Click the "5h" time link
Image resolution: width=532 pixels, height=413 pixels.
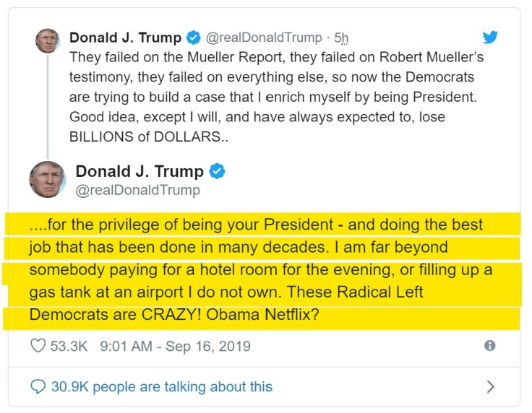(x=342, y=38)
